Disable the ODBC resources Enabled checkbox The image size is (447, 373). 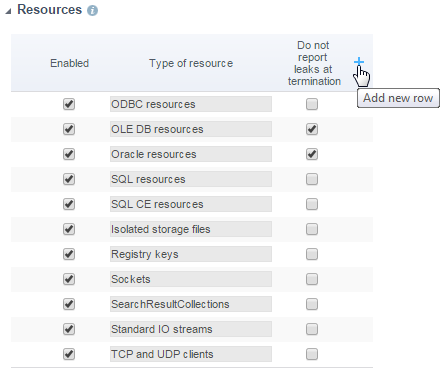pos(69,104)
